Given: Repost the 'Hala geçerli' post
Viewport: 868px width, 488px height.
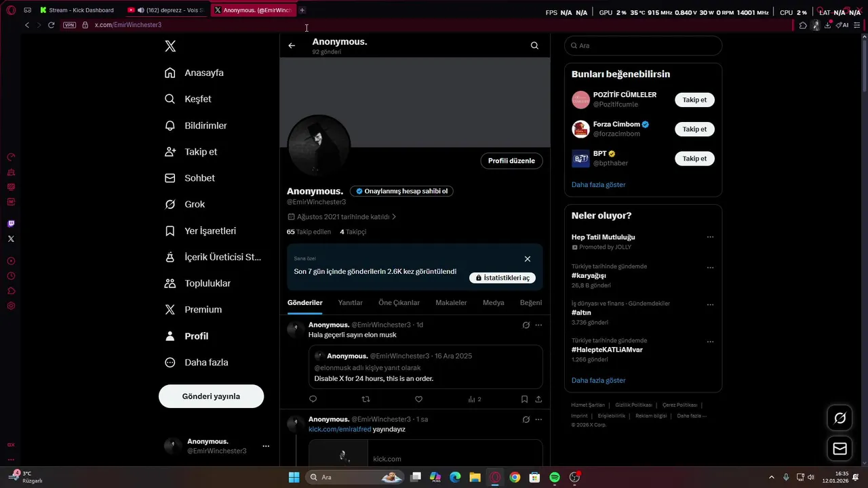Looking at the screenshot, I should [x=366, y=399].
